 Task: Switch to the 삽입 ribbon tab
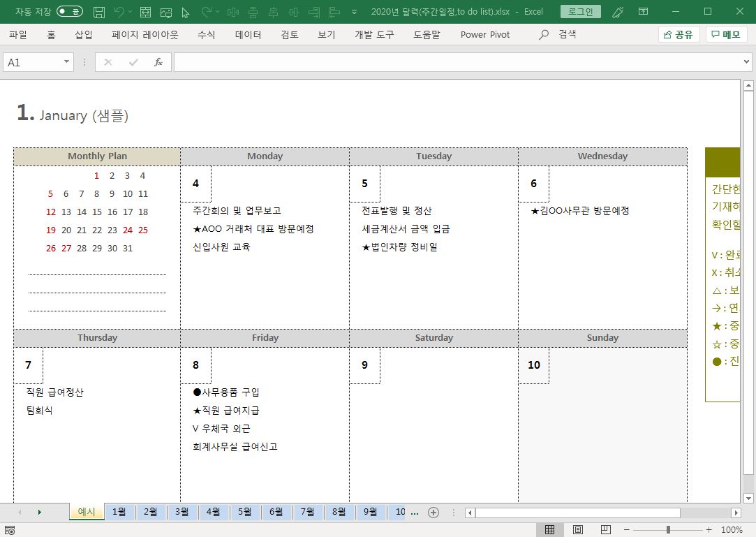[x=83, y=34]
